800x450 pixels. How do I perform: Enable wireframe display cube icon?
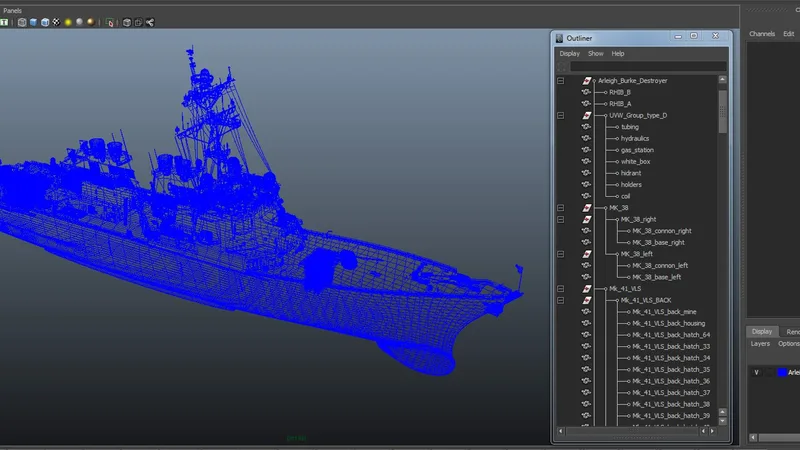click(x=21, y=22)
